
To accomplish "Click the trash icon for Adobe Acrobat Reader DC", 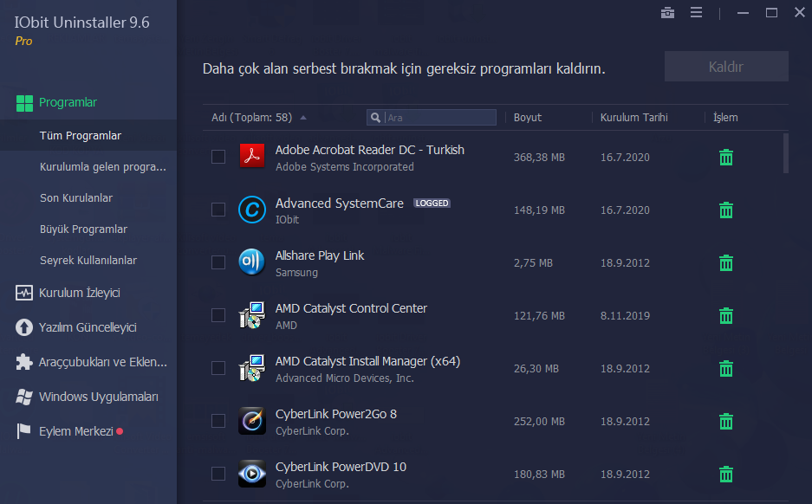I will coord(726,158).
